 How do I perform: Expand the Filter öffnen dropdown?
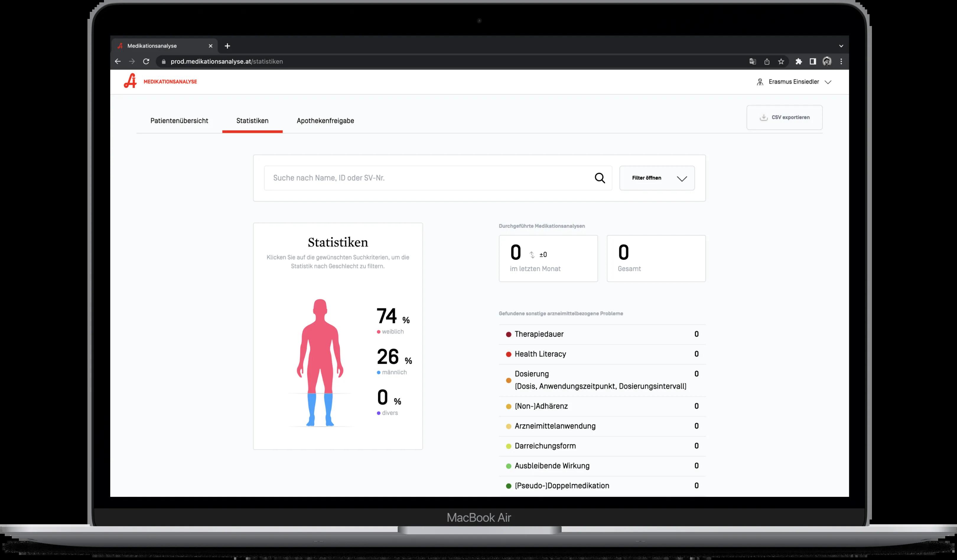pos(657,178)
